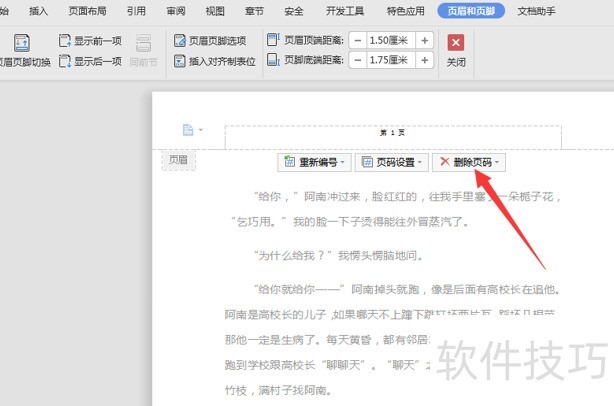The height and width of the screenshot is (406, 614).
Task: Click the 页眉页脚切换 icon
Action: [22, 43]
